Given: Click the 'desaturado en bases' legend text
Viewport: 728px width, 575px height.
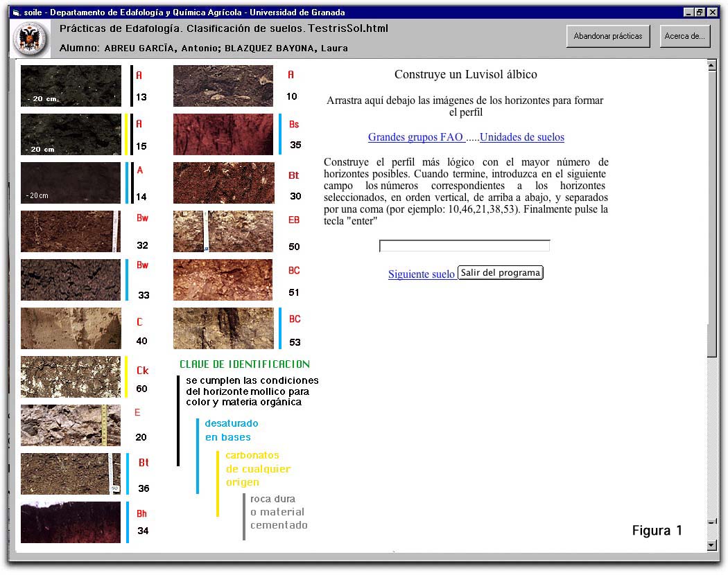Looking at the screenshot, I should click(x=231, y=430).
